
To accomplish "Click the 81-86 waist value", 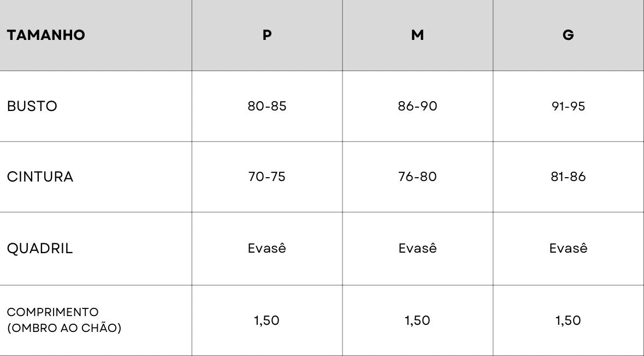I will 568,177.
